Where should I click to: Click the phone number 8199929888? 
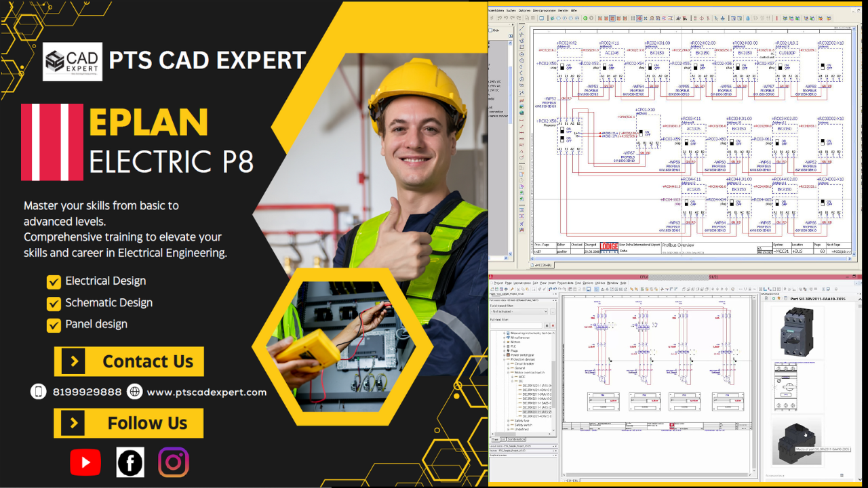coord(87,392)
